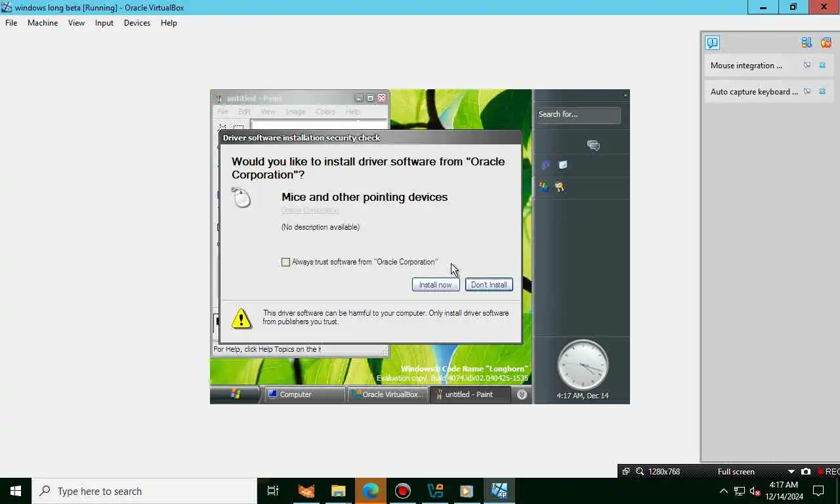Click red record app icon in taskbar
Image resolution: width=840 pixels, height=504 pixels.
click(402, 491)
